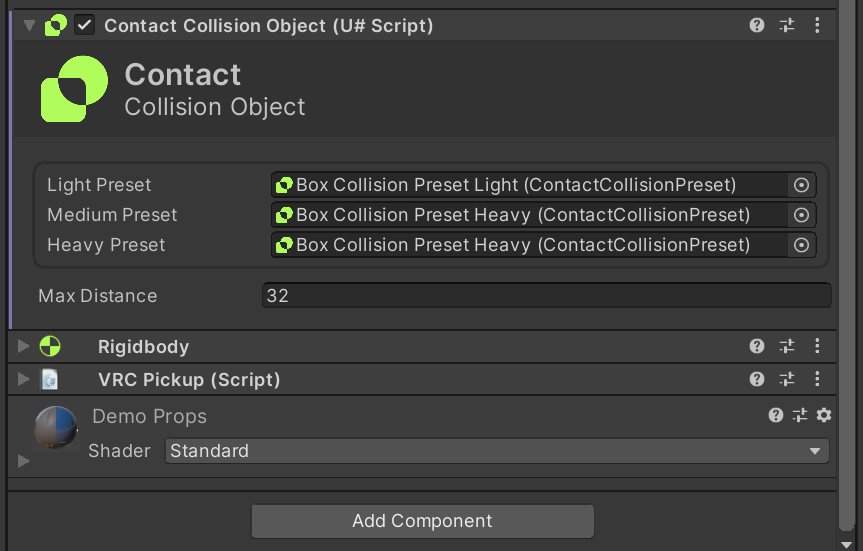Expand the Rigidbody component
Viewport: 863px width, 551px height.
click(24, 347)
